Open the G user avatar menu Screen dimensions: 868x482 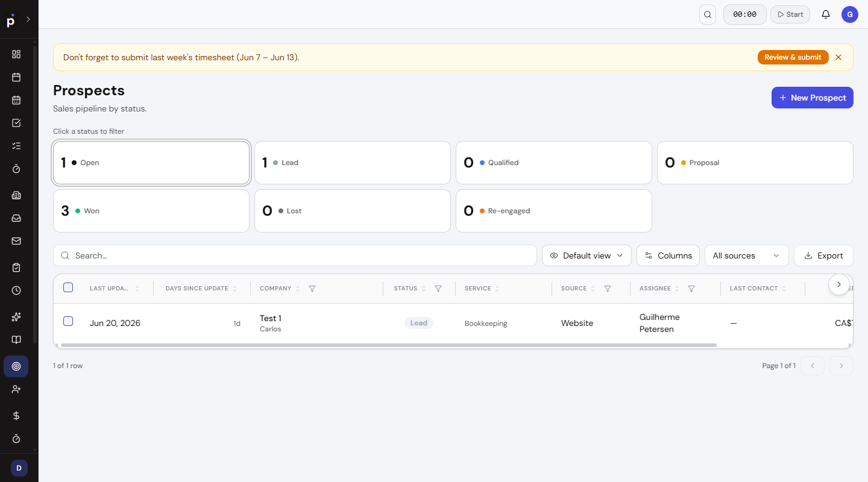850,14
